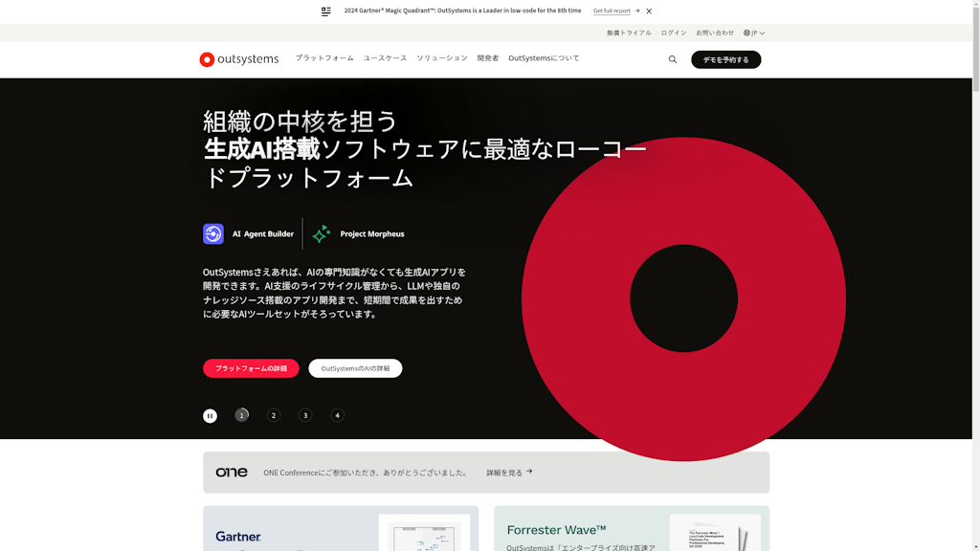Pause the hero carousel slideshow

[210, 416]
